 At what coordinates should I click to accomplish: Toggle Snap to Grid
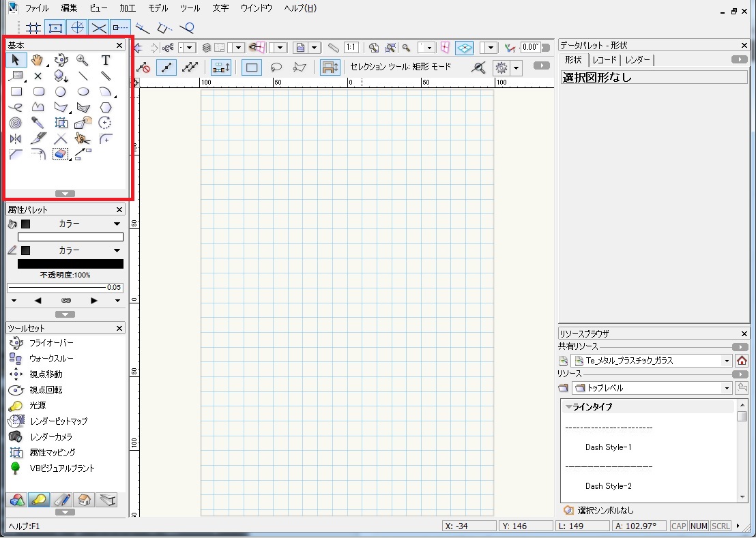click(33, 28)
